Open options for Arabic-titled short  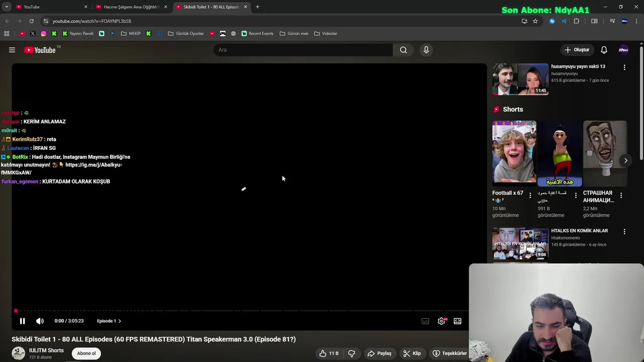(x=576, y=196)
